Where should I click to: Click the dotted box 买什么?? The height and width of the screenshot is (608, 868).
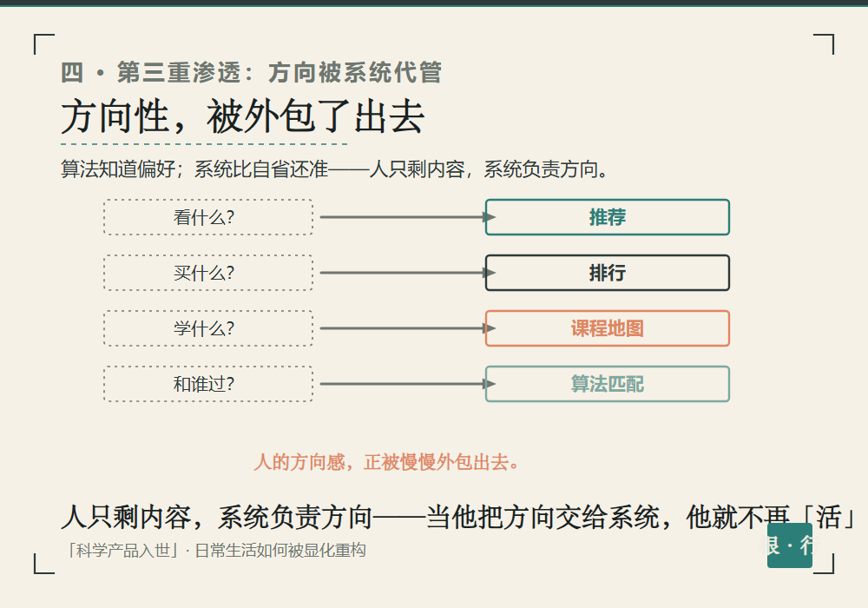[x=208, y=273]
